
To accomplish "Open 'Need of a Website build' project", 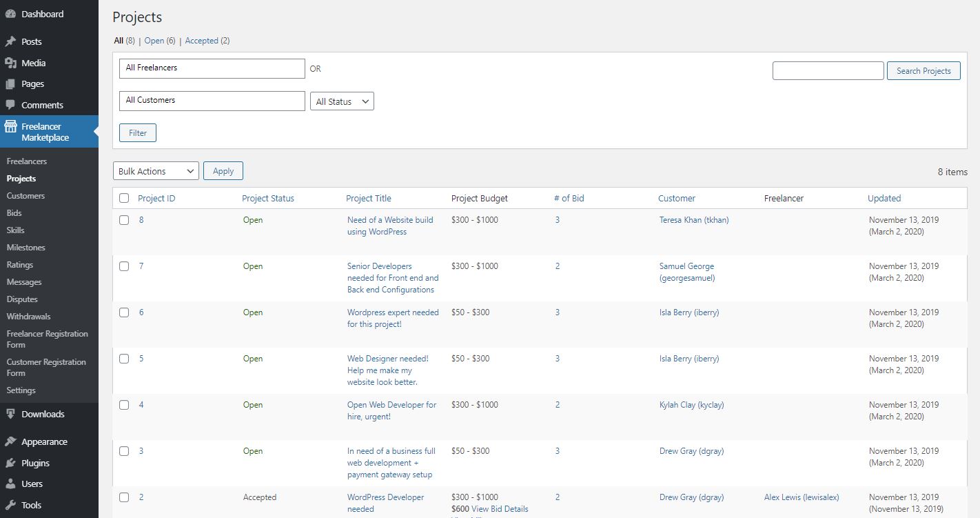I will (390, 226).
